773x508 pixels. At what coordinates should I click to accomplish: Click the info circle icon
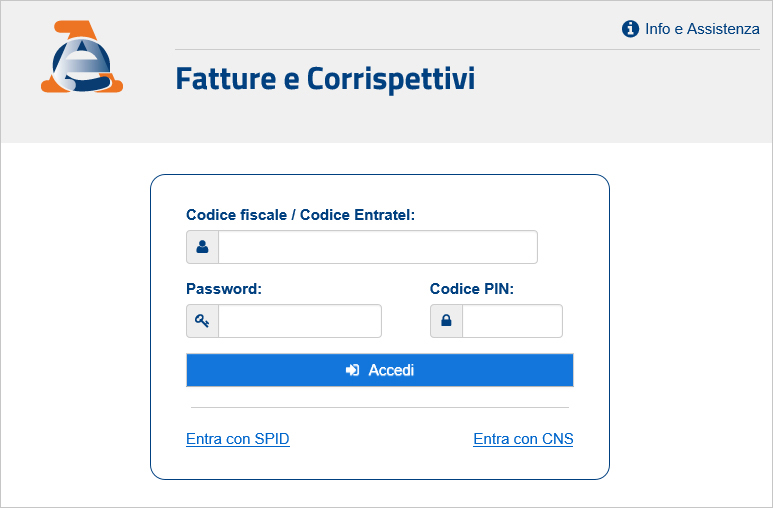pos(630,29)
